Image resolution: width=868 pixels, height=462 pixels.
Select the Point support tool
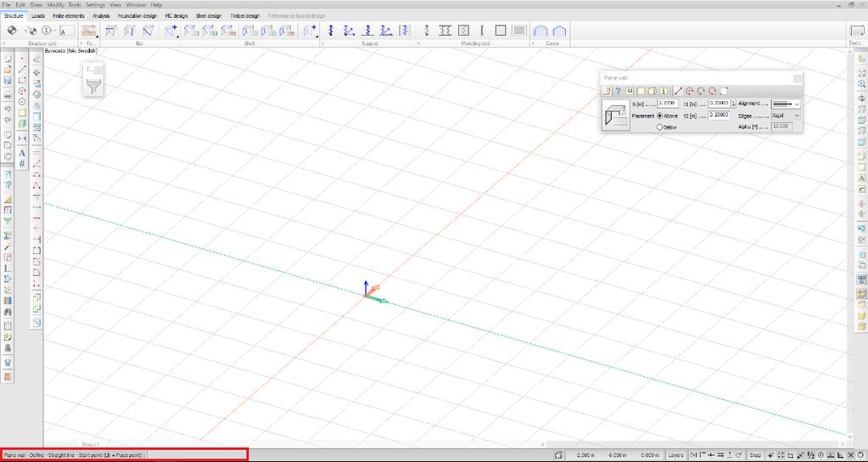(x=331, y=31)
